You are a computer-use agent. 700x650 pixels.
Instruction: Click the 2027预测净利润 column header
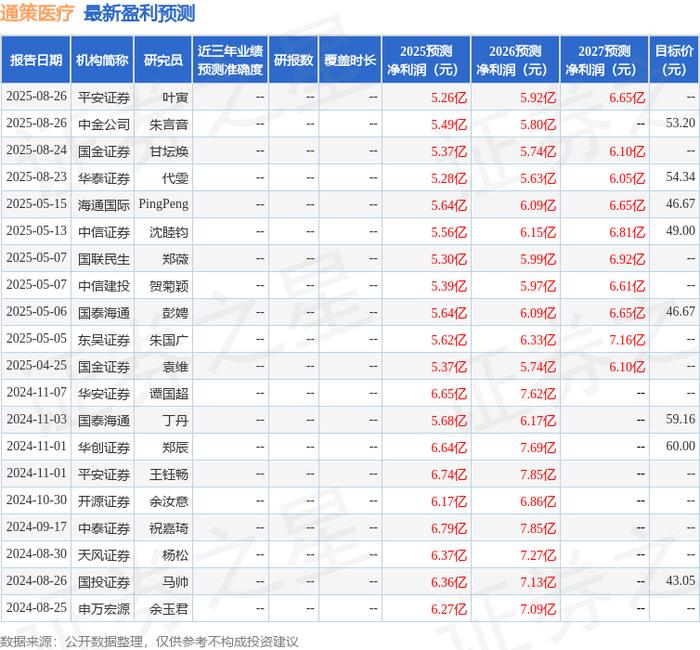pyautogui.click(x=604, y=60)
